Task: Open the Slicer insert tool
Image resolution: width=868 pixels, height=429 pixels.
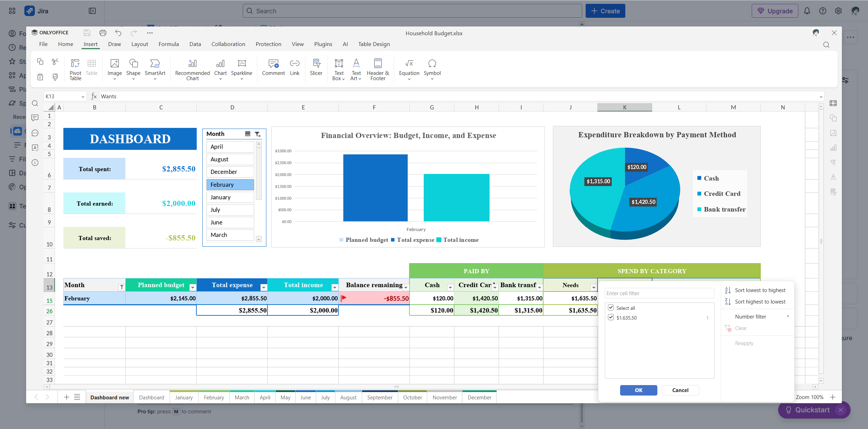Action: tap(316, 68)
